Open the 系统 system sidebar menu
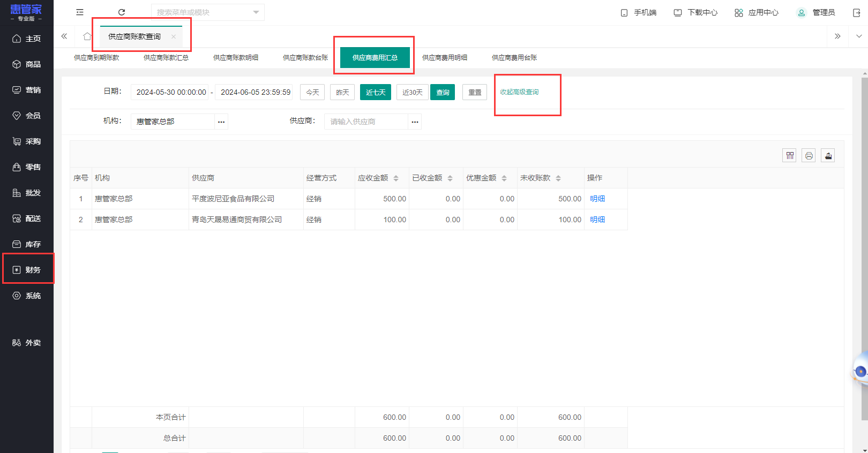The image size is (868, 453). click(27, 296)
